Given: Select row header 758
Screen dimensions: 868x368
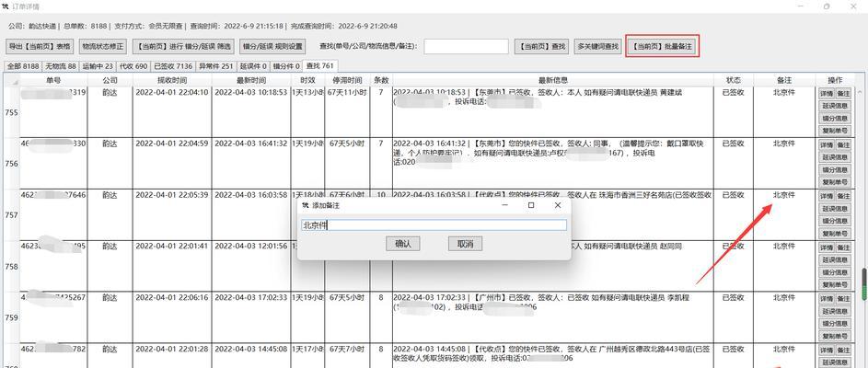Looking at the screenshot, I should click(11, 266).
